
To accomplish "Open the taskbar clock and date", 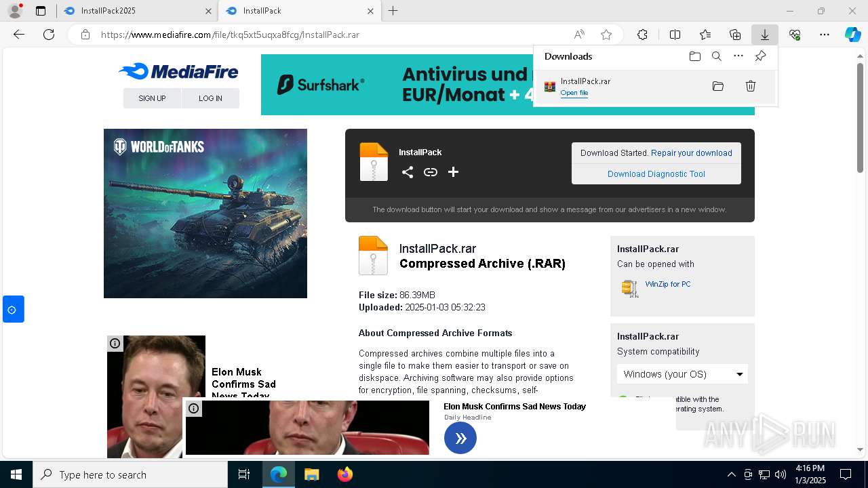I will tap(810, 474).
